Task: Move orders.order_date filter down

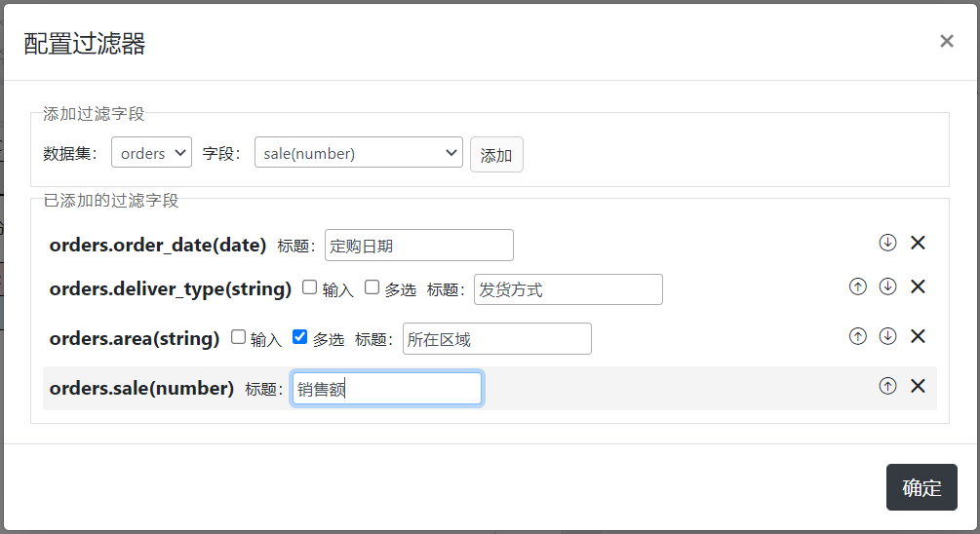Action: click(887, 243)
